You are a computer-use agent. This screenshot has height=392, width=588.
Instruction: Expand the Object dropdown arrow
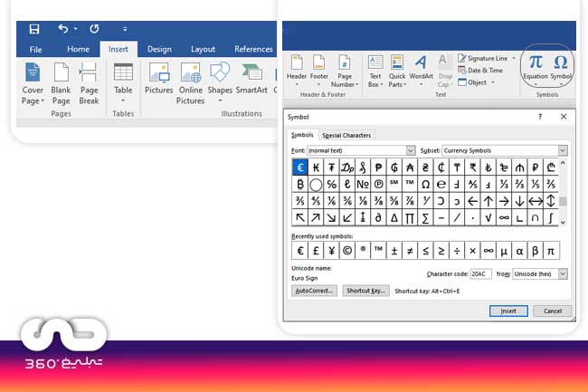click(x=493, y=82)
